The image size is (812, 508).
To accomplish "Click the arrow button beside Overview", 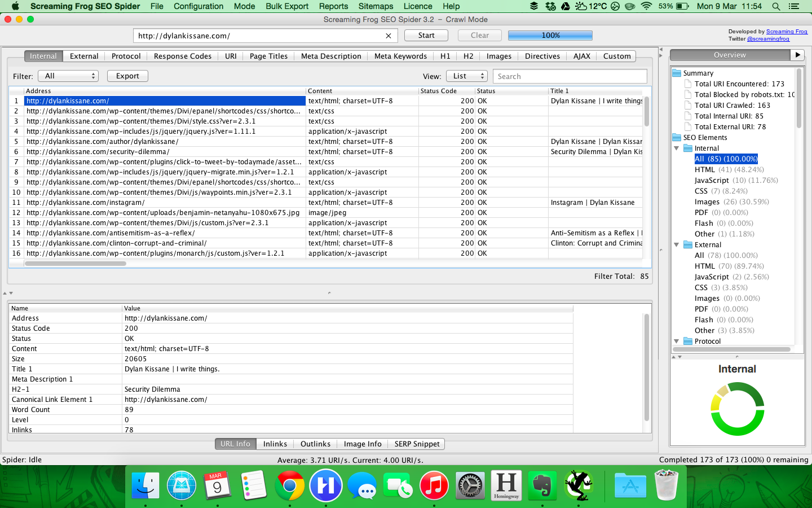I will 797,55.
